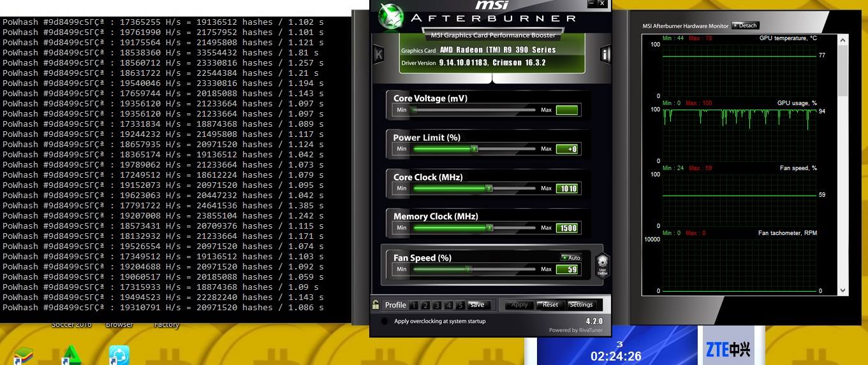The width and height of the screenshot is (868, 365).
Task: Toggle fan speed Auto mode
Action: [571, 257]
